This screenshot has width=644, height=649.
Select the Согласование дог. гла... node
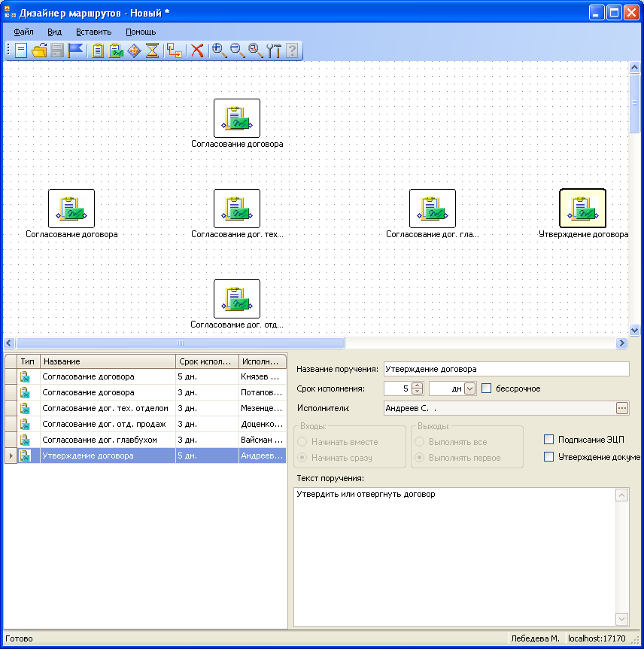click(x=433, y=209)
